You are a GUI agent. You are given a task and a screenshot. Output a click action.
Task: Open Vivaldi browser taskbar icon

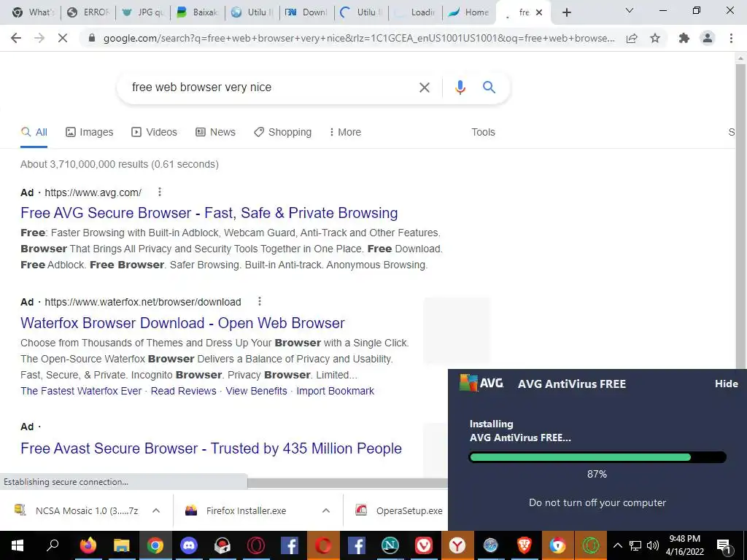424,545
